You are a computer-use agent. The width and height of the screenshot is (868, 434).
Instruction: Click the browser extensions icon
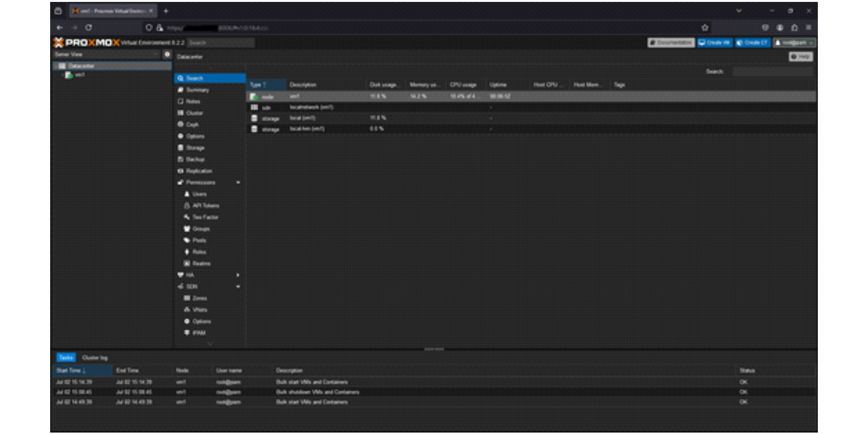(x=794, y=28)
